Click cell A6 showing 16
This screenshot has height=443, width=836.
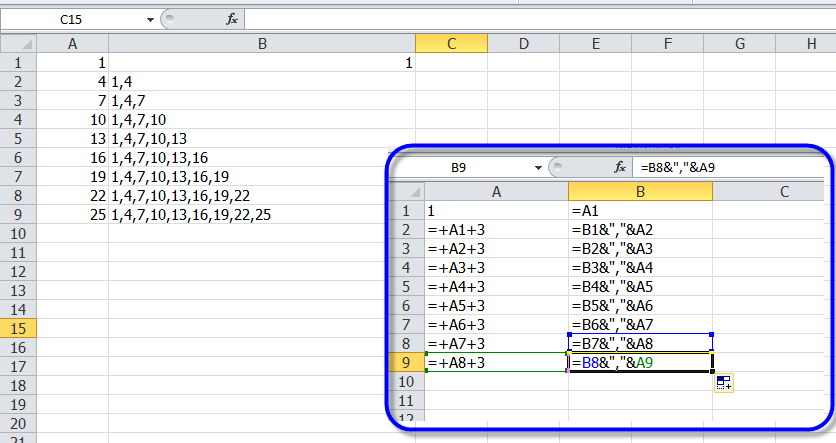tap(73, 158)
